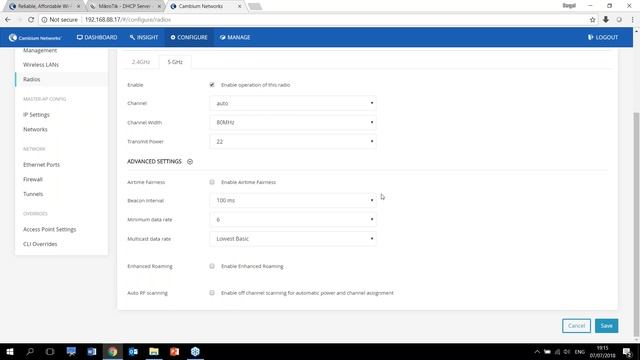Screen dimensions: 640x360
Task: Open a new browser tab
Action: [x=255, y=7]
